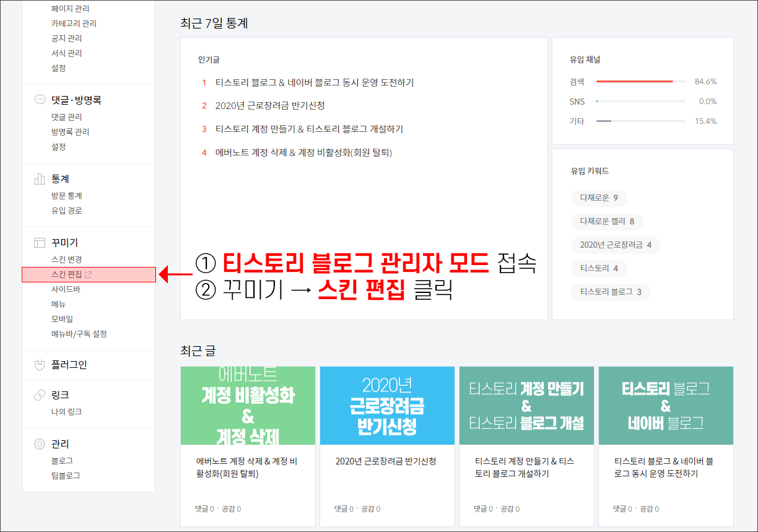
Task: Click recent post title 티스토리 계정 만들기 & 티스토리 블로그 개설하기
Action: [x=525, y=468]
